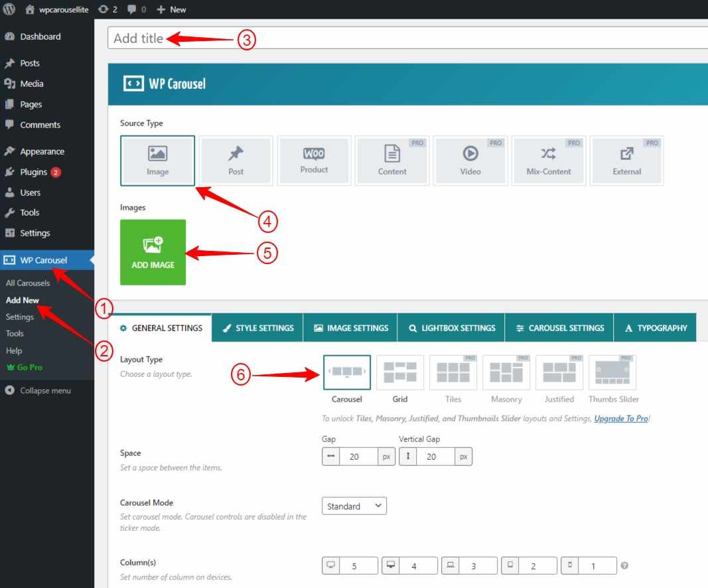Collapse the admin sidebar menu
Screen dimensions: 708x588
pos(38,391)
